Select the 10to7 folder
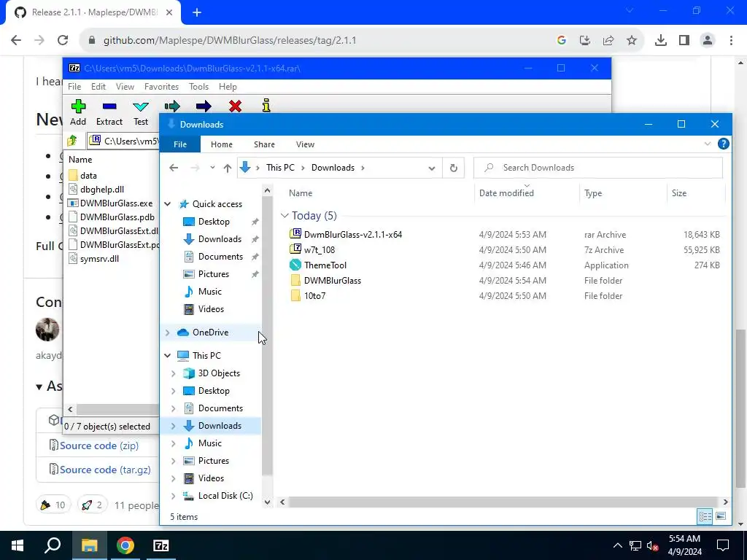 315,296
